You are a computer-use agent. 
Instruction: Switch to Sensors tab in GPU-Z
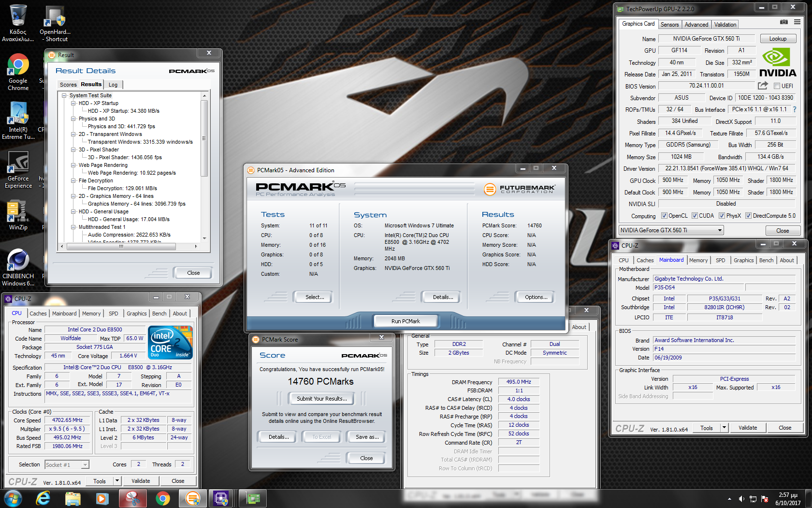669,25
